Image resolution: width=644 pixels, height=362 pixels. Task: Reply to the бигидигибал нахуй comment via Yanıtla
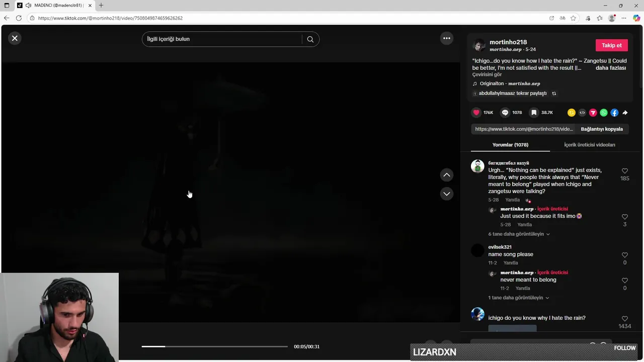click(x=512, y=200)
